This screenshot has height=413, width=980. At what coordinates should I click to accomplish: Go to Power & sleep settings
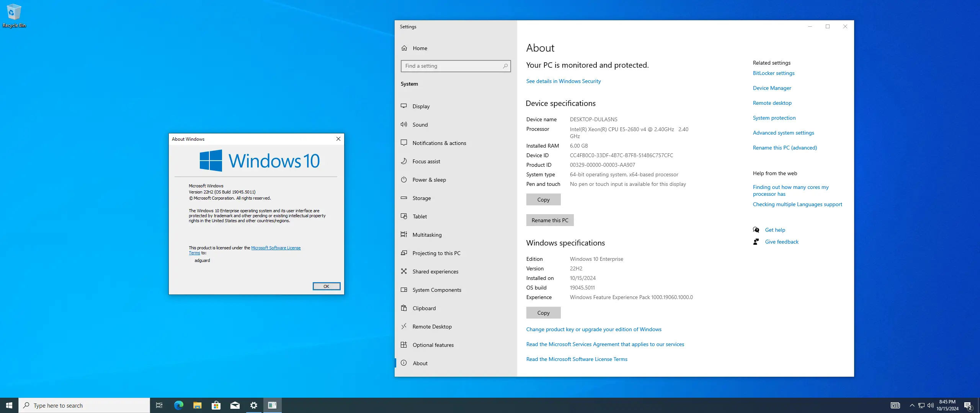pyautogui.click(x=429, y=180)
